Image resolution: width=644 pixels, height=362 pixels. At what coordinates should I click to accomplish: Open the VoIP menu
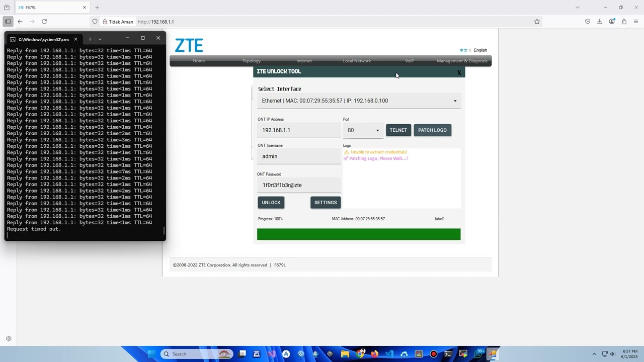coord(410,61)
